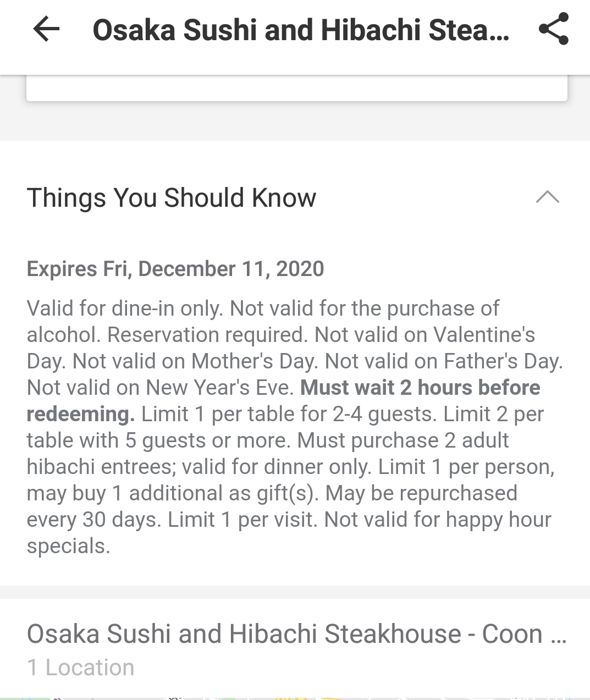
Task: Tap the bold Must wait 2 hours text
Action: click(x=420, y=388)
